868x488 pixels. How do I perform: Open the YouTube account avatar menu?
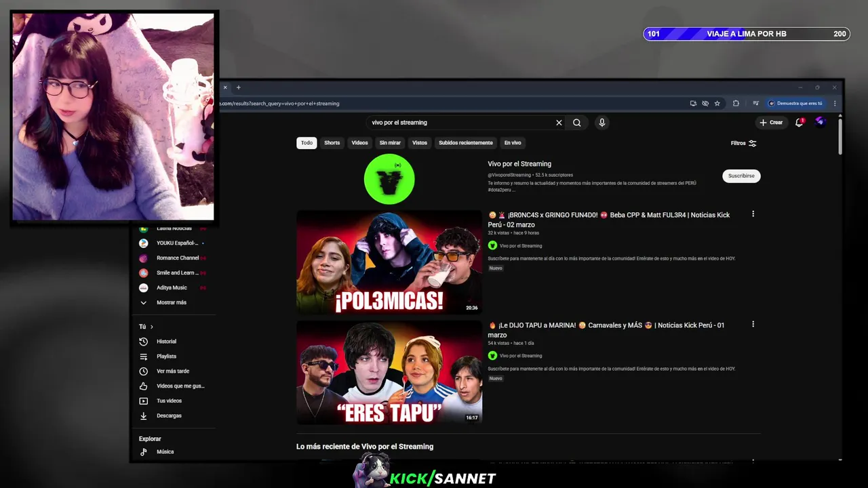(820, 122)
